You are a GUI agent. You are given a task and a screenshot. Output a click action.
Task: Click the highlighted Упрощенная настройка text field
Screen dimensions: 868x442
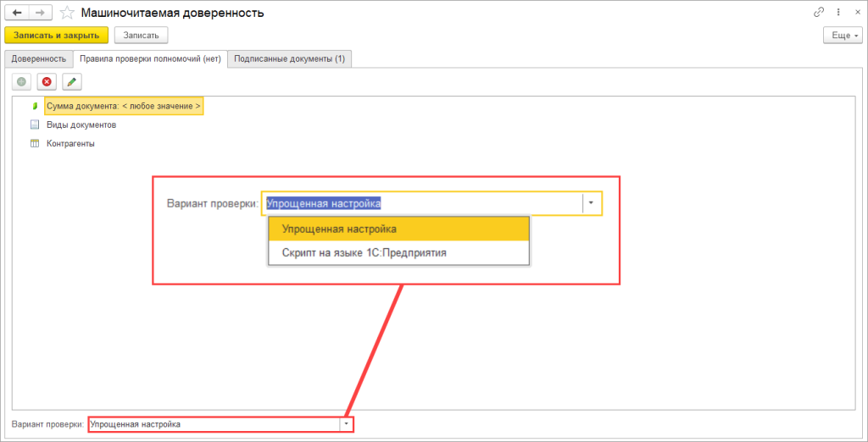click(x=422, y=203)
